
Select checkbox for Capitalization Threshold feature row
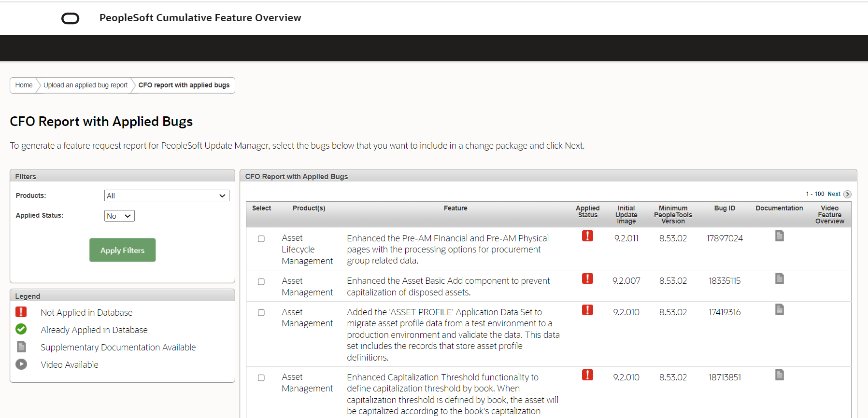[261, 378]
